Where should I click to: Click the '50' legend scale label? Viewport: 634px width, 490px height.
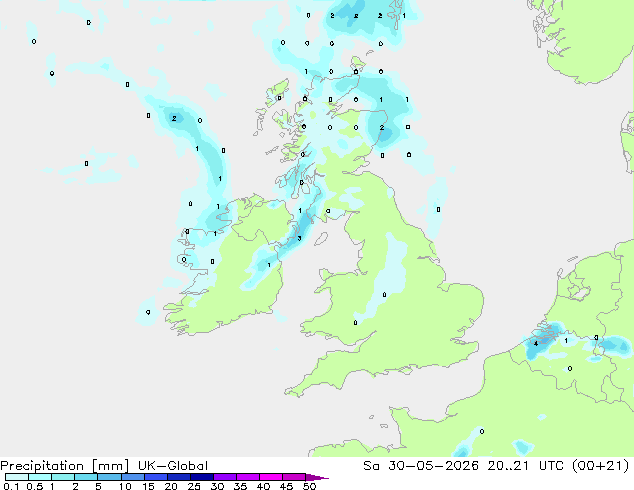pyautogui.click(x=309, y=486)
